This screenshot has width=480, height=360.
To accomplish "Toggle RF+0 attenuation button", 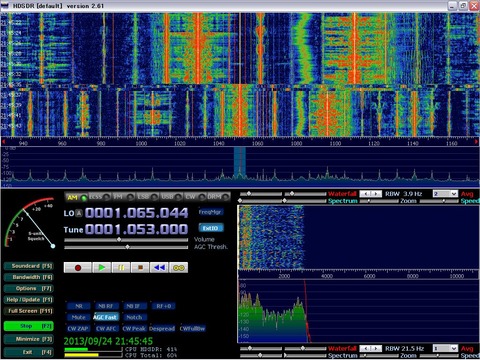I will (x=164, y=306).
